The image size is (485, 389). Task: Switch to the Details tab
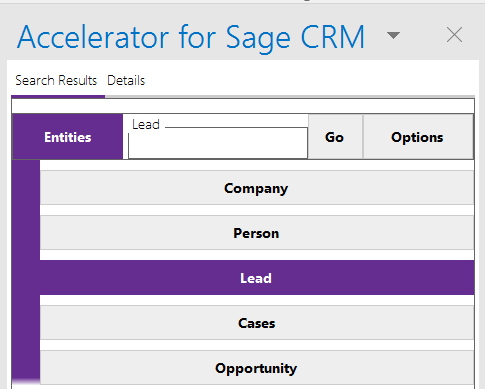tap(126, 80)
